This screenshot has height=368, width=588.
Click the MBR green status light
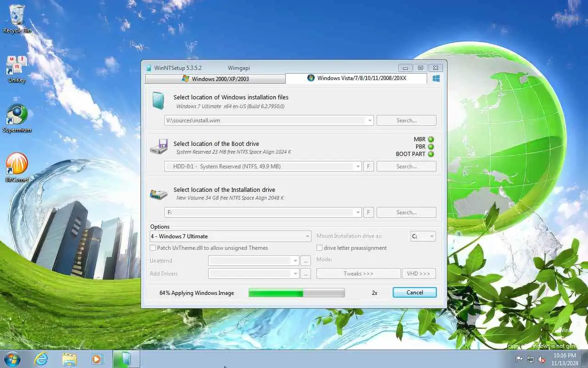431,139
